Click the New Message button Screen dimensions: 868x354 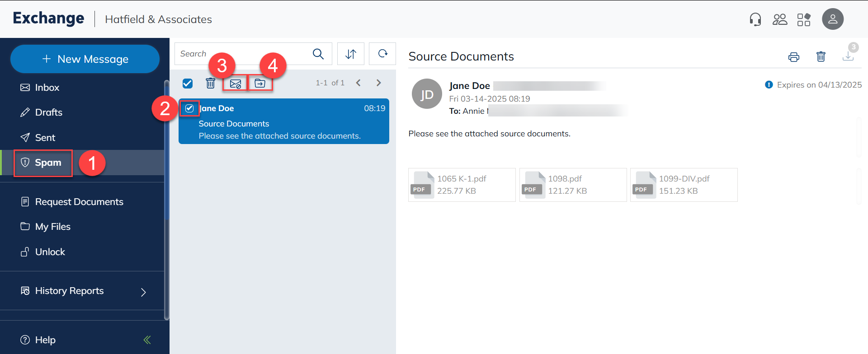pyautogui.click(x=85, y=59)
